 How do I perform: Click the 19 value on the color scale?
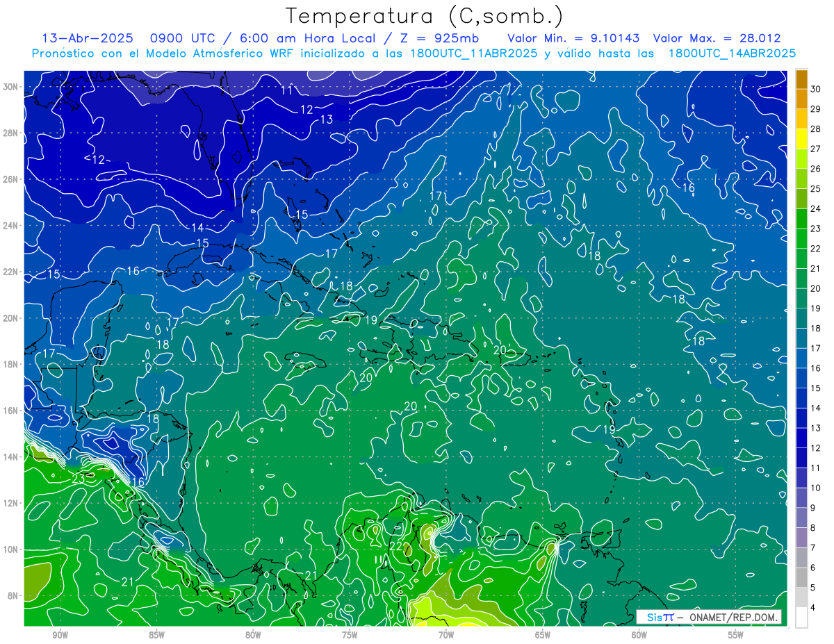click(815, 308)
